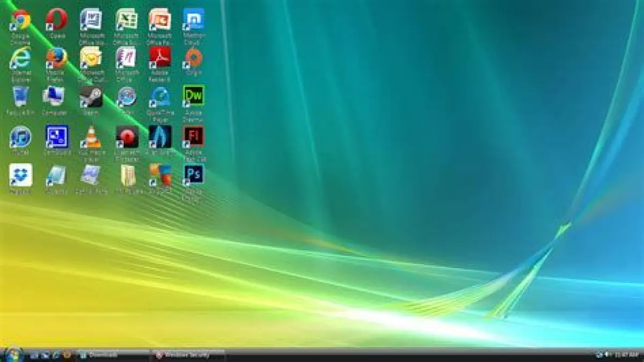
Task: Open Microsoft Excel shortcut icon
Action: coord(127,20)
